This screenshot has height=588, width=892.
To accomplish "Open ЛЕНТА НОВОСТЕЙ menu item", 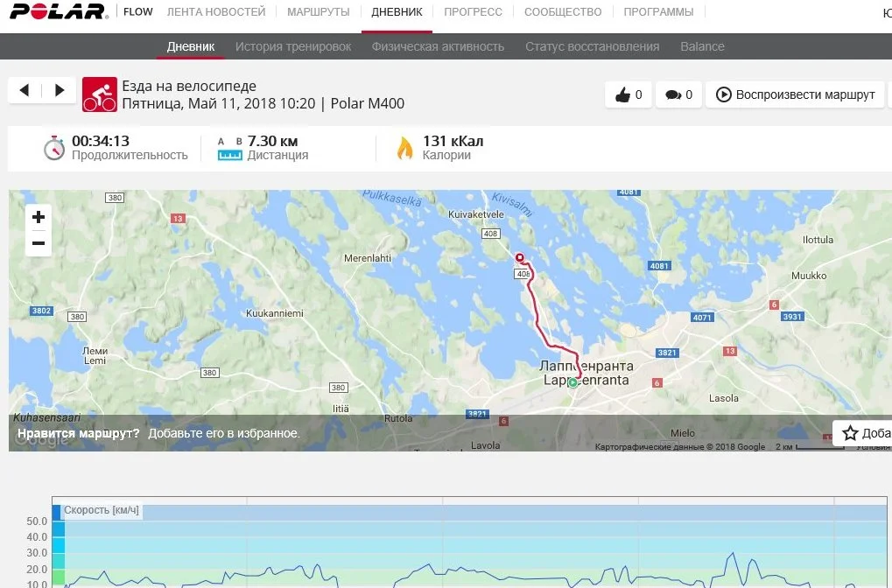I will (216, 12).
